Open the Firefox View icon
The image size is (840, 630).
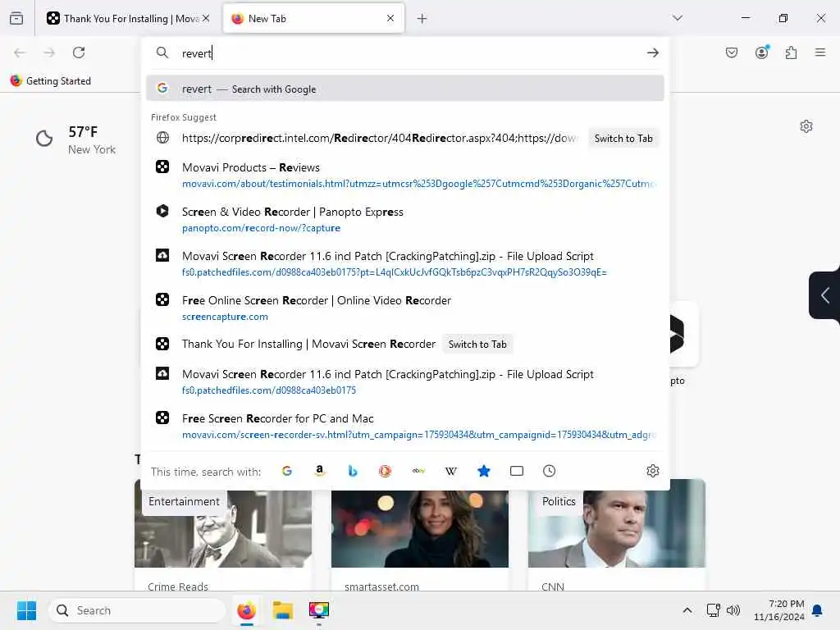click(x=16, y=18)
